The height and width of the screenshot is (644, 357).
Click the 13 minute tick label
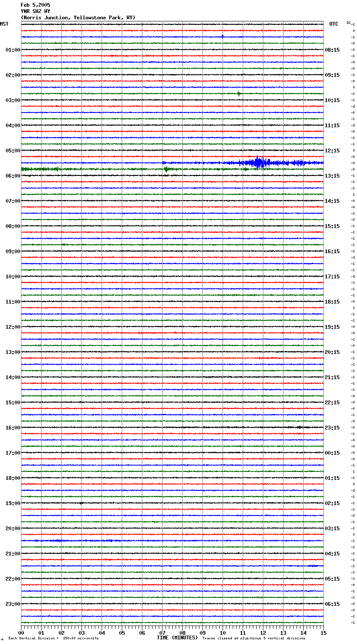click(x=283, y=633)
